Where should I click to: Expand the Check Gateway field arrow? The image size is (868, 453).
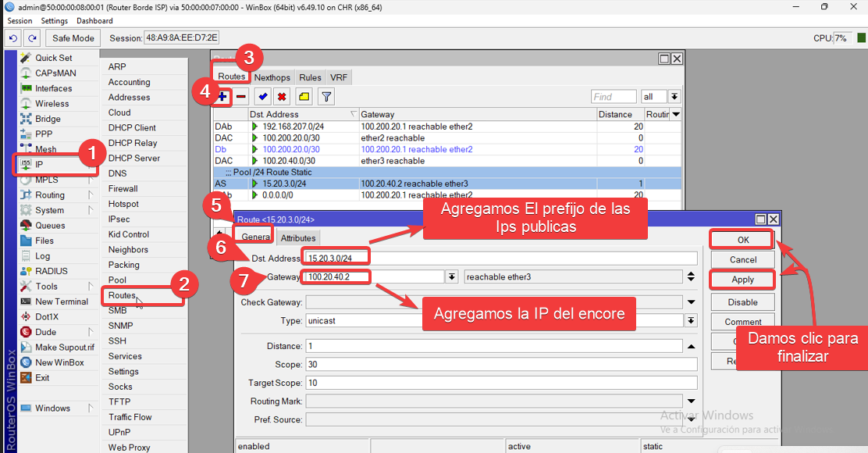pos(691,302)
